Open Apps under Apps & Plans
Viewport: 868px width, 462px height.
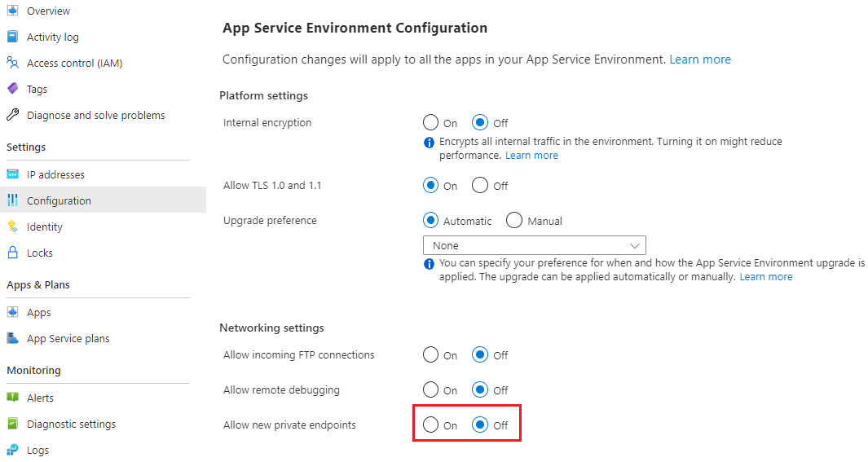pos(38,312)
